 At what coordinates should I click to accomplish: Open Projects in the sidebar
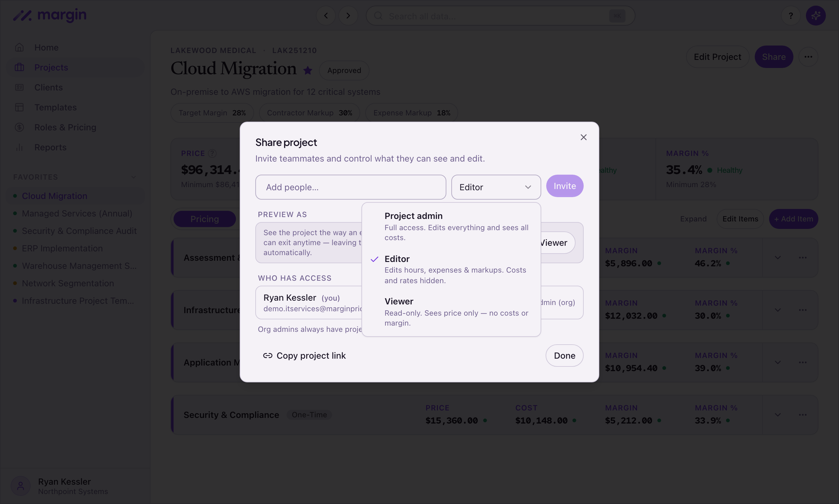click(76, 67)
